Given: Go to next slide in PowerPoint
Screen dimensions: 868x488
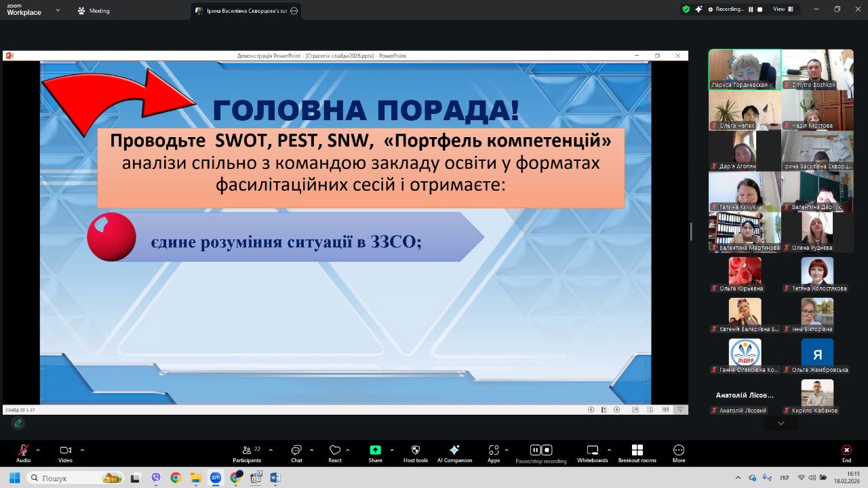Looking at the screenshot, I should pyautogui.click(x=616, y=410).
